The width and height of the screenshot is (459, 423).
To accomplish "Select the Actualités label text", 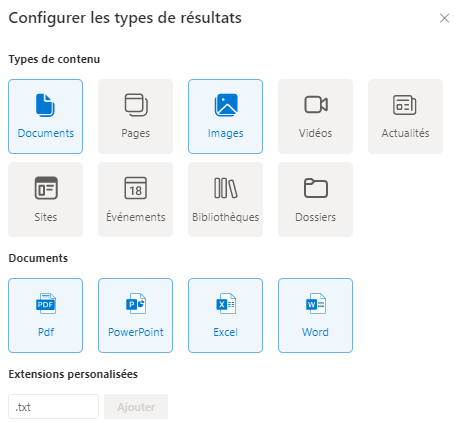I will pyautogui.click(x=405, y=133).
